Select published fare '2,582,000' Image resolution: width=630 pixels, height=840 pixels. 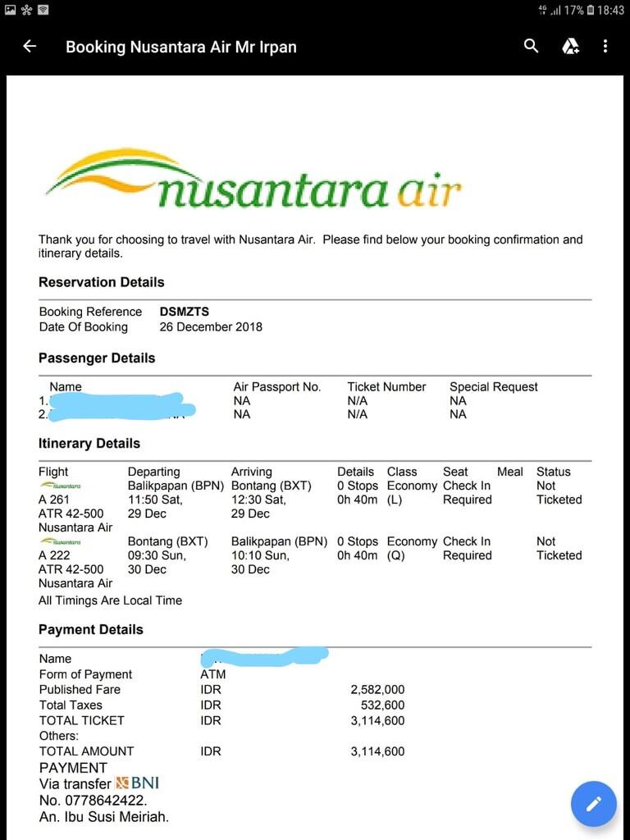[x=377, y=689]
